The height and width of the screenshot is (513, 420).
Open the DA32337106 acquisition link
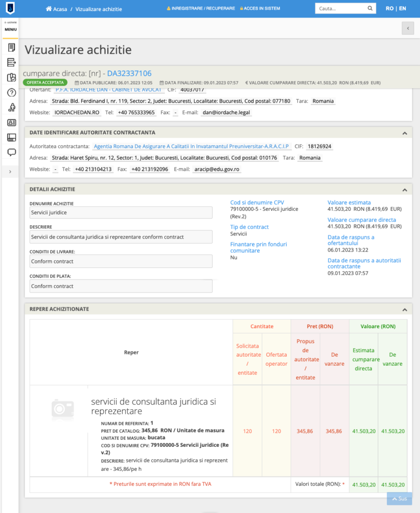129,73
